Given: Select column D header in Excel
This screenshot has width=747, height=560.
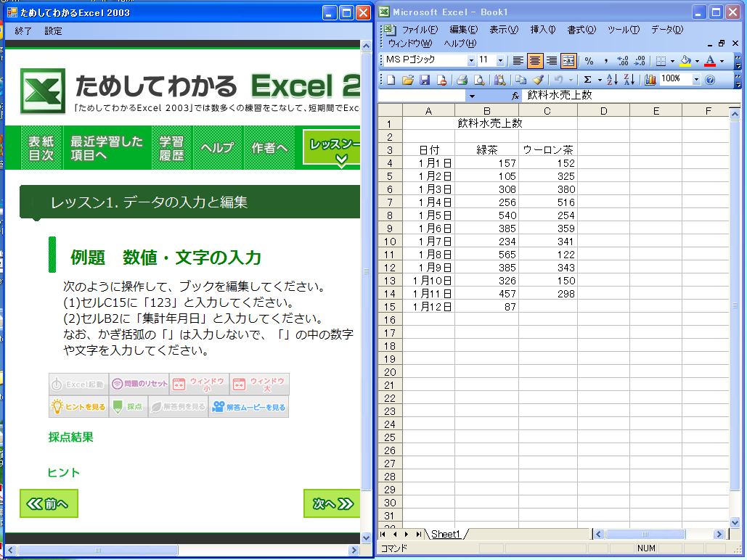Looking at the screenshot, I should tap(603, 111).
